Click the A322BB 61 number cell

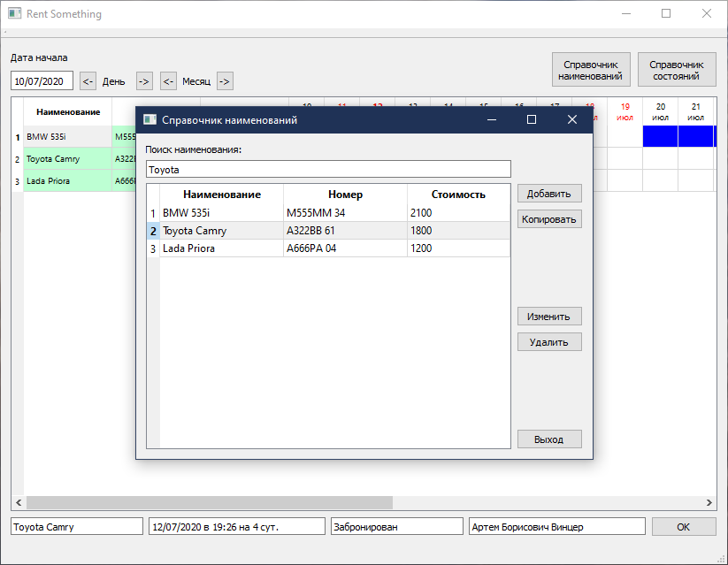[346, 231]
